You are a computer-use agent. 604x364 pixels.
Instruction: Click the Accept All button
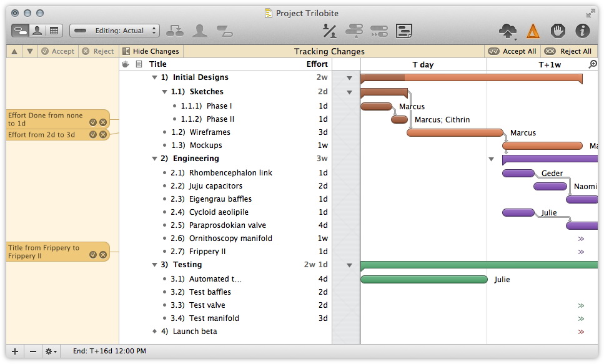point(512,51)
